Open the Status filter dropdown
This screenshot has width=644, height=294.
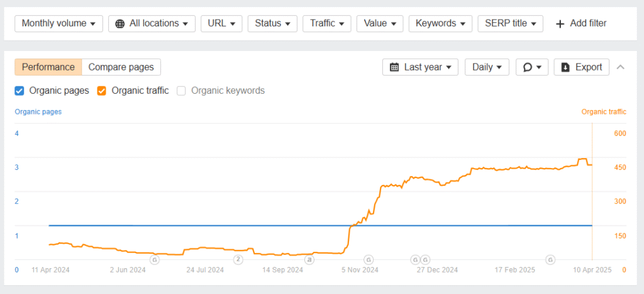(272, 23)
